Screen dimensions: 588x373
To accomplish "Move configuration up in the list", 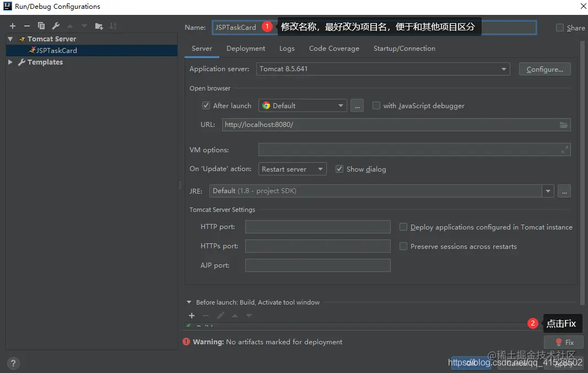I will 70,26.
